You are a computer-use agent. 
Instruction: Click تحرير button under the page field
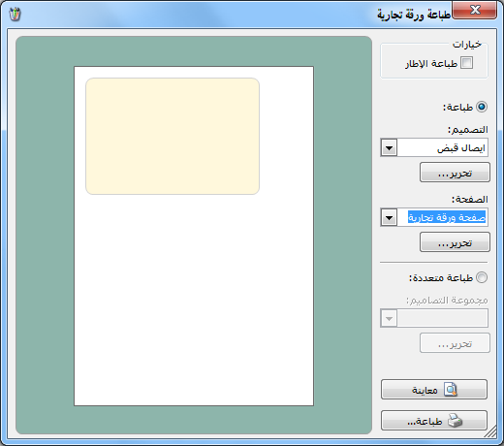[x=455, y=242]
